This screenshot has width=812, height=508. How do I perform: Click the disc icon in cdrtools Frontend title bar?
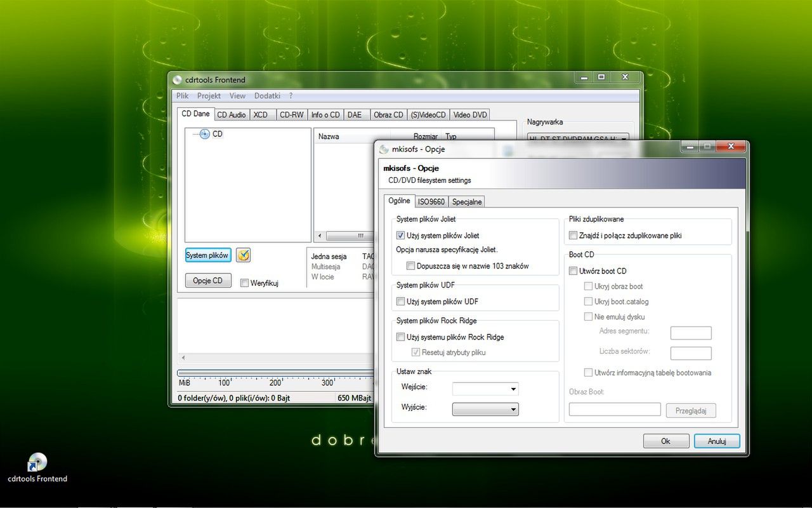coord(178,80)
